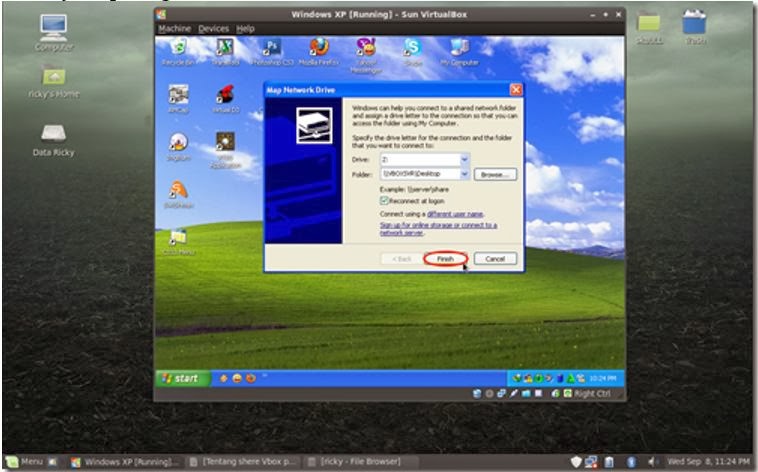Open the Machine menu in VirtualBox
Image resolution: width=758 pixels, height=472 pixels.
pyautogui.click(x=175, y=29)
